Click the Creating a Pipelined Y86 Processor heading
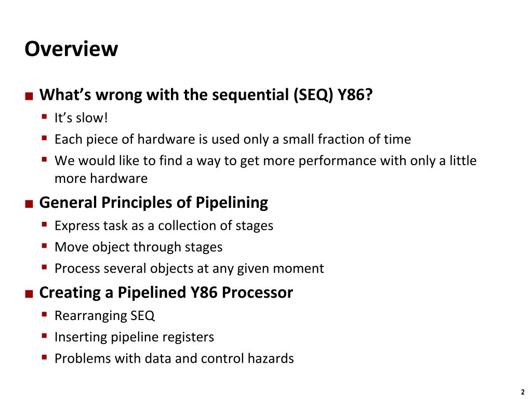The height and width of the screenshot is (399, 532). pyautogui.click(x=166, y=292)
